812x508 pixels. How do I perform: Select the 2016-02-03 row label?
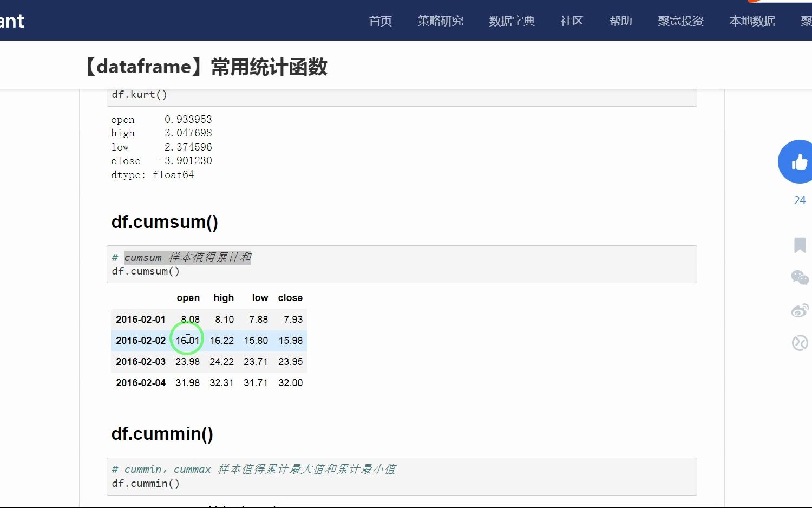[x=141, y=362]
